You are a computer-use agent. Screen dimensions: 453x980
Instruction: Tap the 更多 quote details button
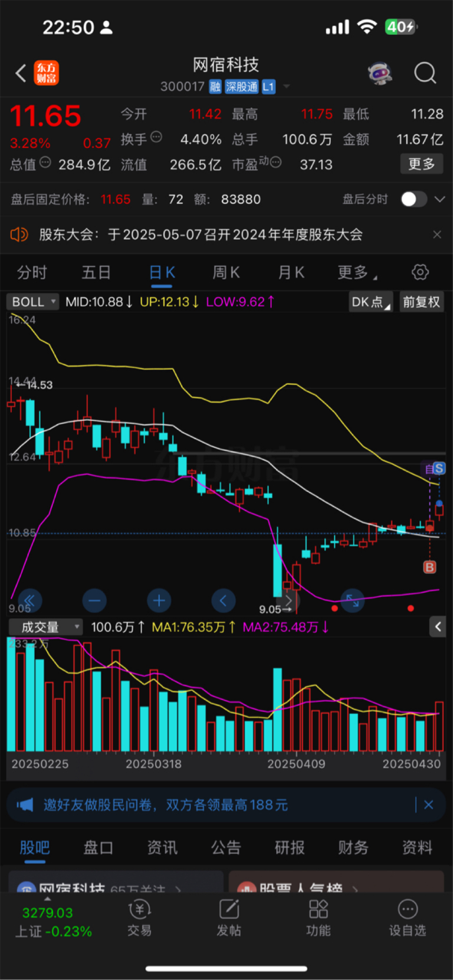coord(422,164)
